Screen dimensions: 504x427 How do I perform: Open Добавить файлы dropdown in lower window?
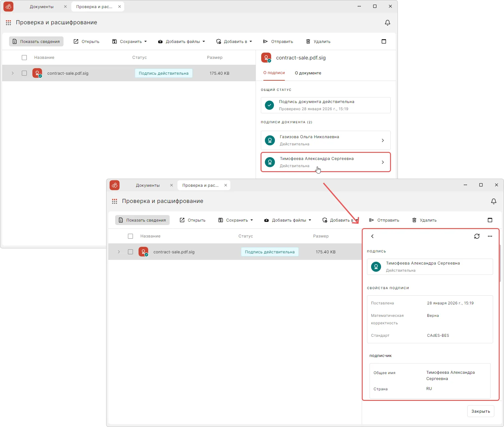[x=287, y=220]
